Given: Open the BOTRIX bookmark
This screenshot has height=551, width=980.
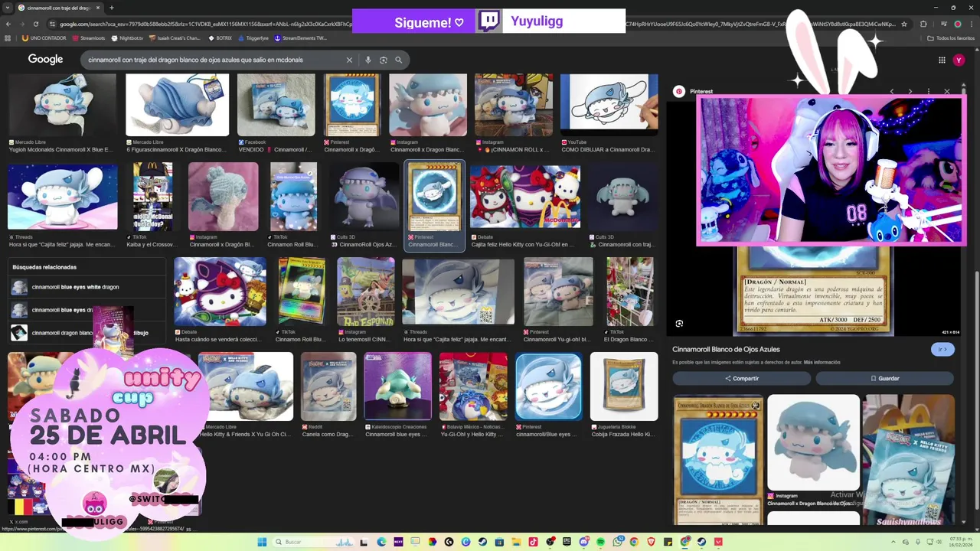Looking at the screenshot, I should coord(220,38).
